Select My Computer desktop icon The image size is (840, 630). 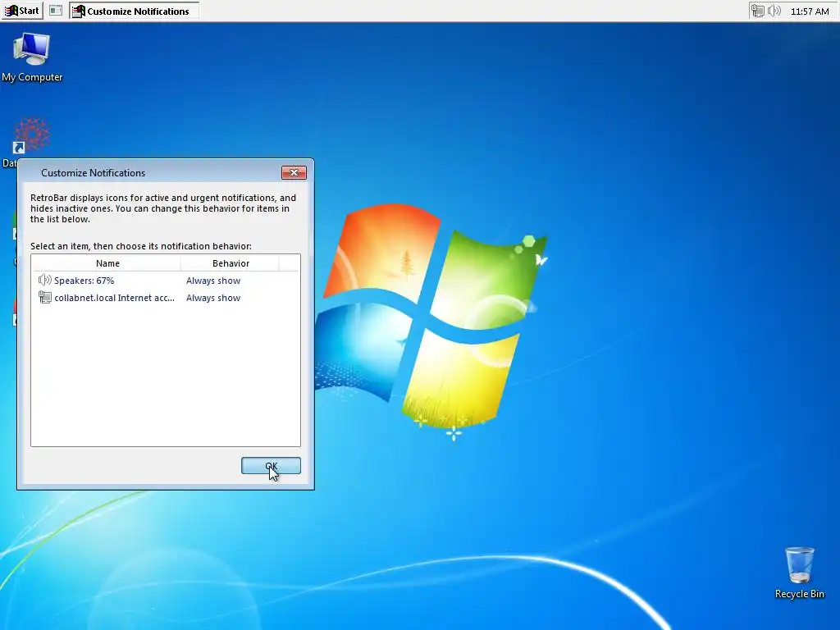coord(32,57)
